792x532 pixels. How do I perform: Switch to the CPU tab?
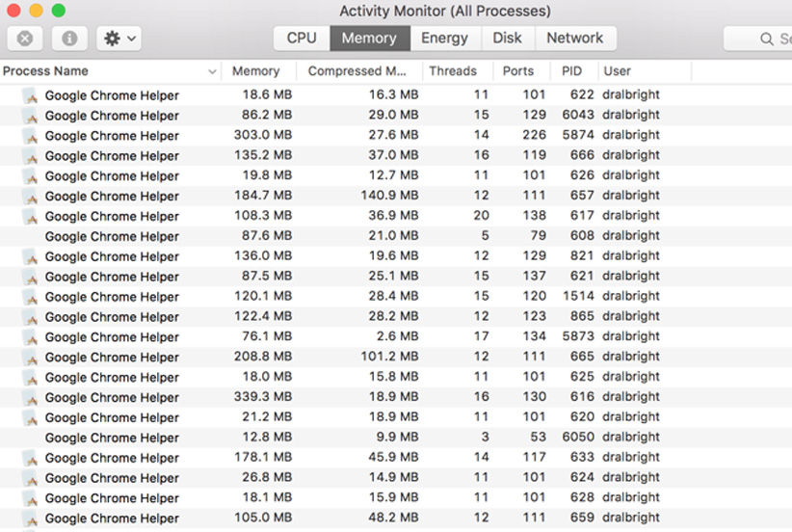pyautogui.click(x=302, y=39)
